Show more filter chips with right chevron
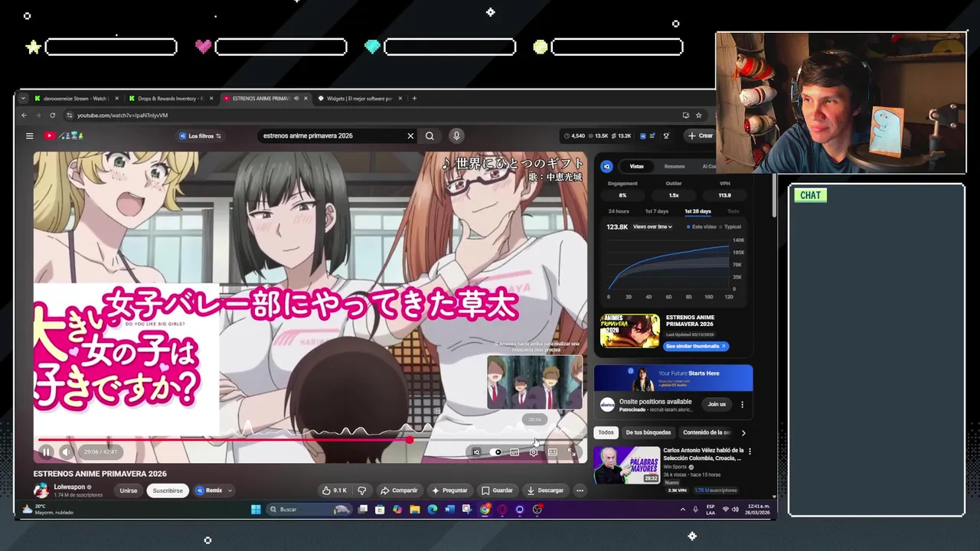The height and width of the screenshot is (551, 980). tap(743, 433)
